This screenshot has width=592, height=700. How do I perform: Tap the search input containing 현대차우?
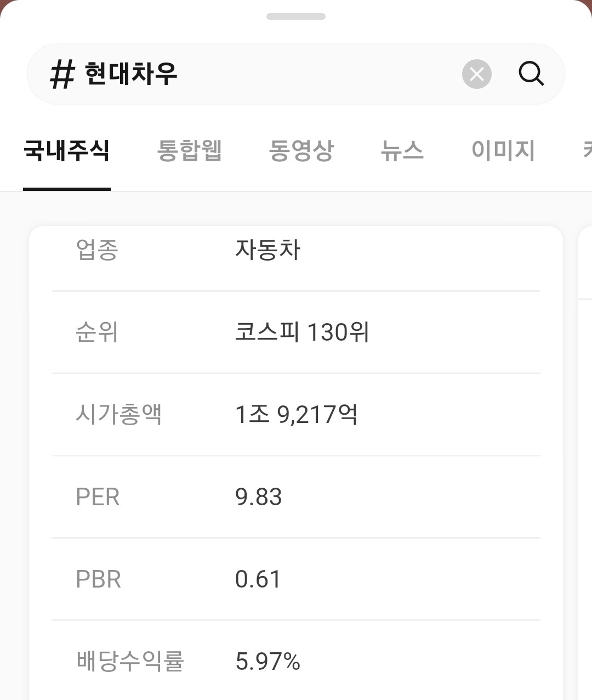coord(247,74)
